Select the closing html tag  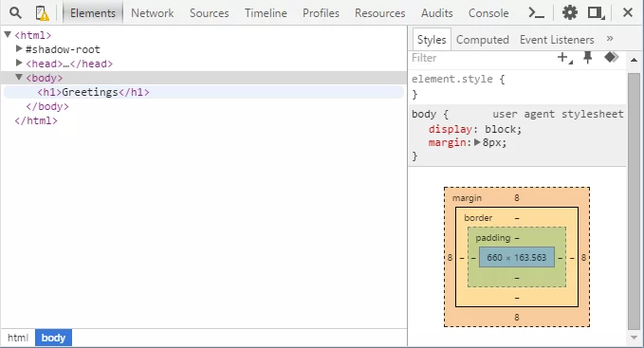(x=36, y=121)
